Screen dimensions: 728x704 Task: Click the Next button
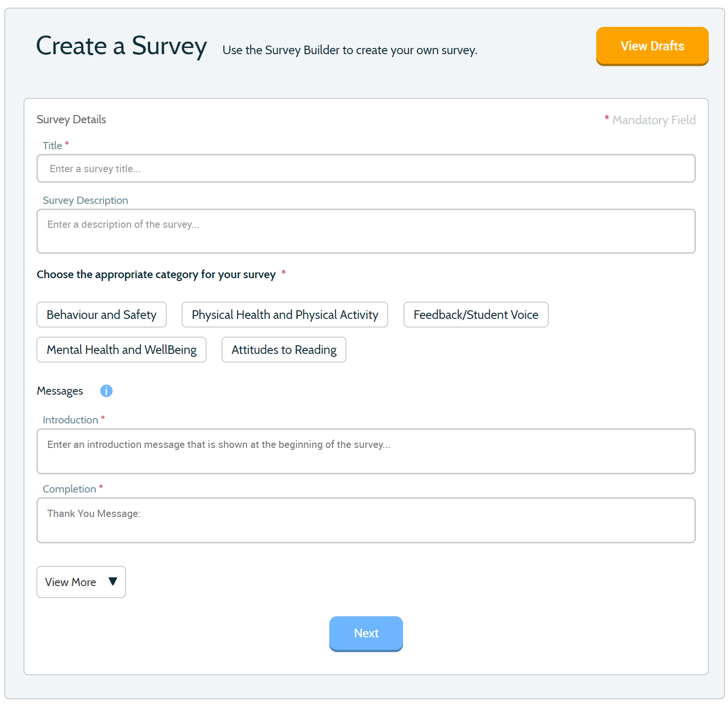(366, 634)
